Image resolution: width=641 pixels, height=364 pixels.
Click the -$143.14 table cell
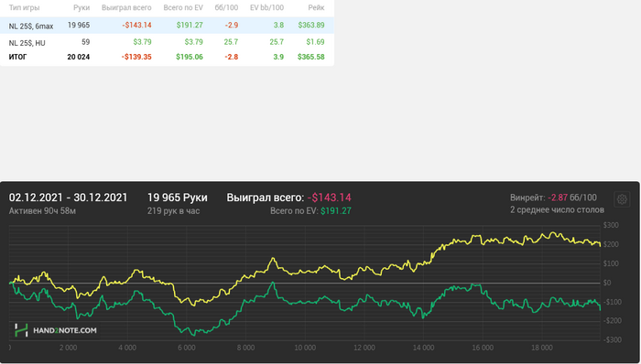point(136,25)
